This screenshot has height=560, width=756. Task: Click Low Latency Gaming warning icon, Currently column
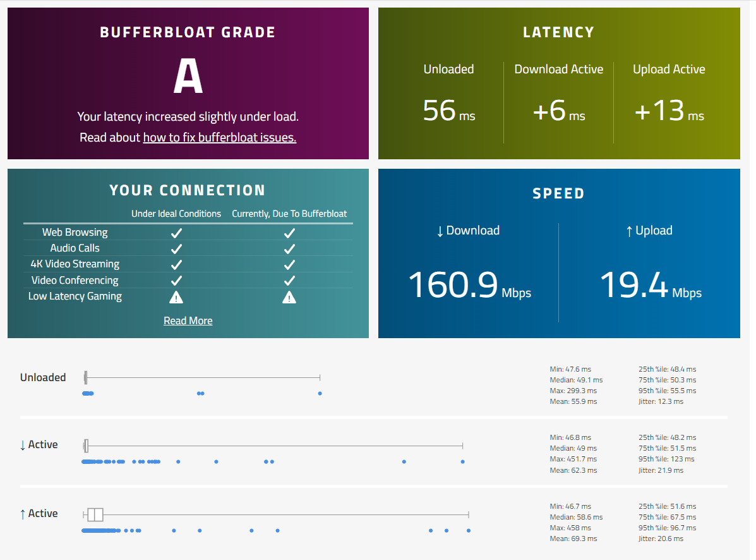[289, 297]
